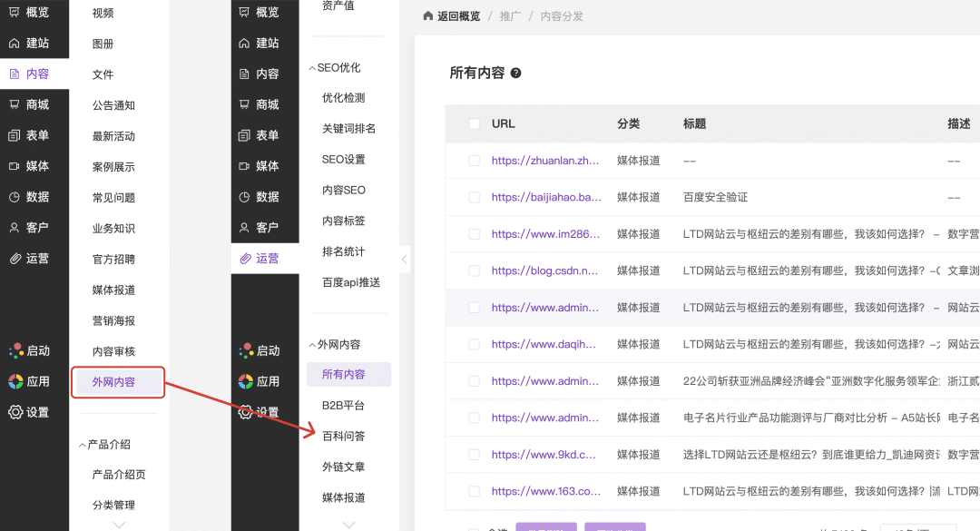The width and height of the screenshot is (980, 531).
Task: Click 启动 in the second dark sidebar
Action: click(x=260, y=351)
